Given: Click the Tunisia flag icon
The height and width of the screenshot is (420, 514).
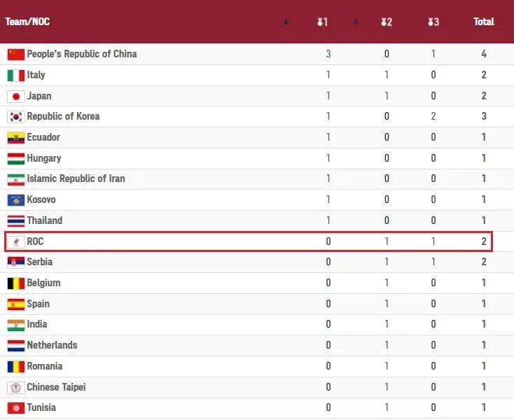Looking at the screenshot, I should point(15,407).
